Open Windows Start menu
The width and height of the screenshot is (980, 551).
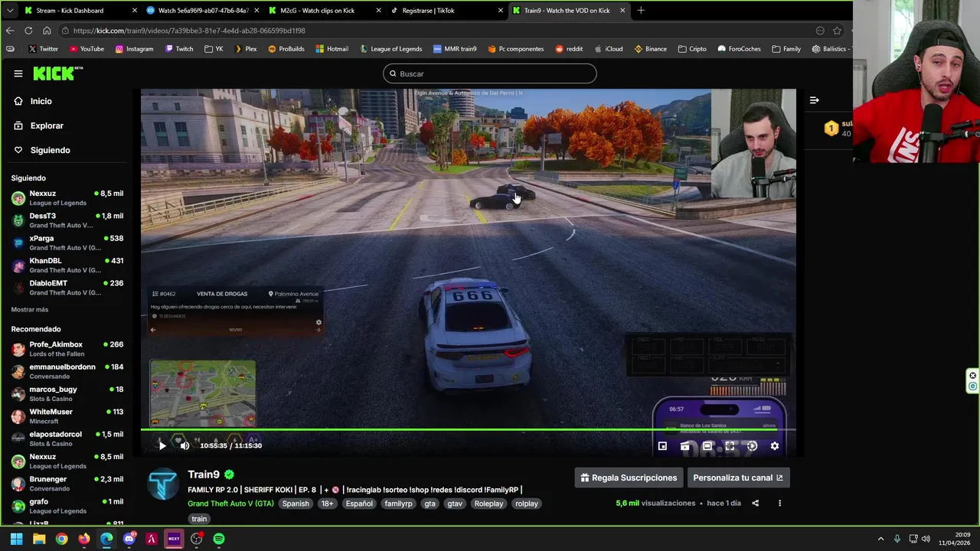click(x=16, y=539)
